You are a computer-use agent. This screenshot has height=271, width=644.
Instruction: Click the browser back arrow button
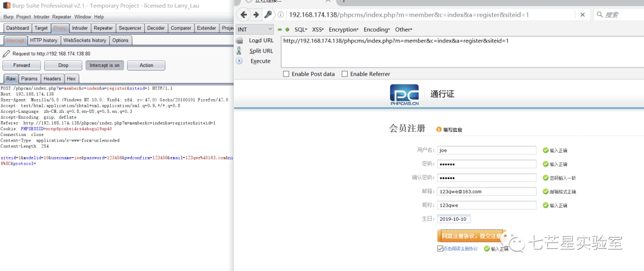pos(244,15)
